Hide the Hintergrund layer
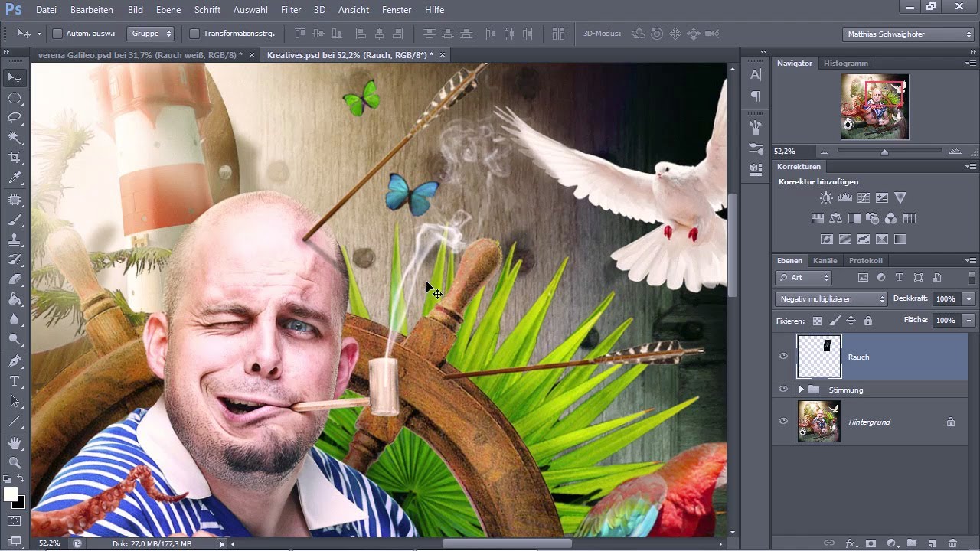The height and width of the screenshot is (551, 980). pyautogui.click(x=782, y=422)
